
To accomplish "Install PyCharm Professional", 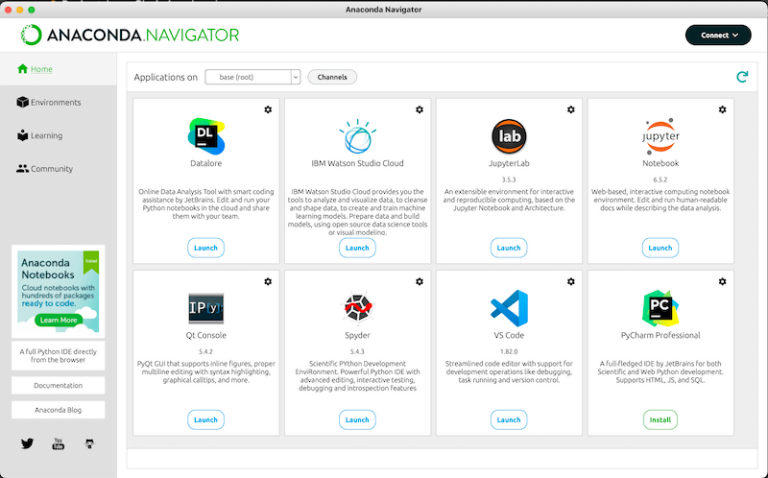I will [660, 419].
